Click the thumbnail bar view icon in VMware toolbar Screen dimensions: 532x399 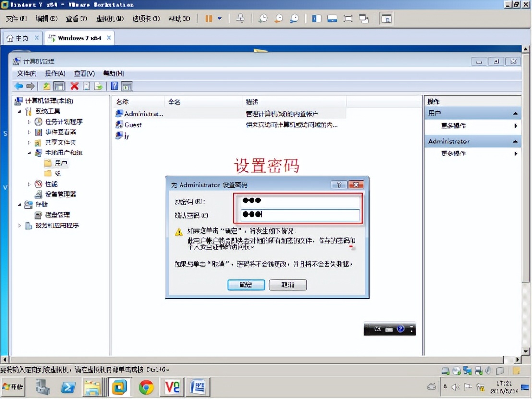pos(332,18)
